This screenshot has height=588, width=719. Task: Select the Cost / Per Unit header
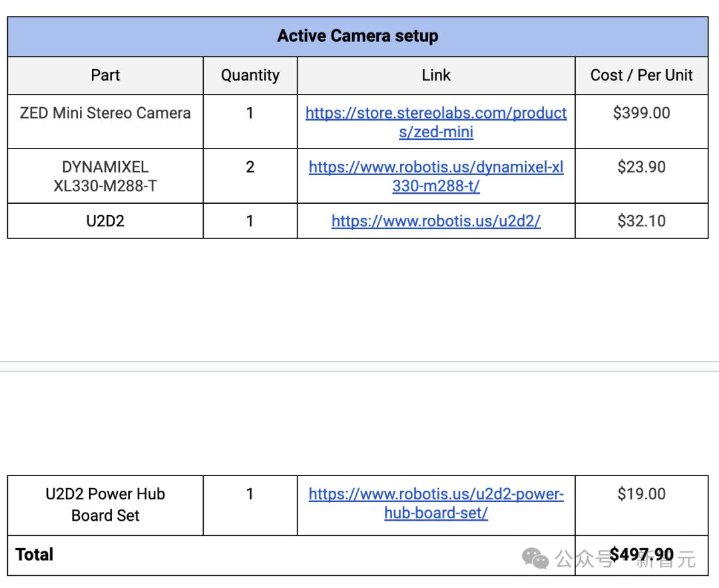point(642,76)
